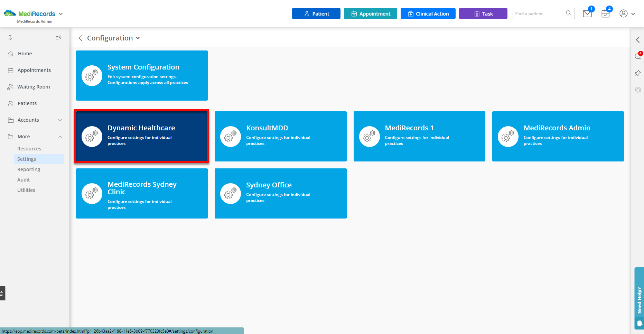Click the MediRecords 1 gear icon
This screenshot has width=644, height=334.
[370, 137]
